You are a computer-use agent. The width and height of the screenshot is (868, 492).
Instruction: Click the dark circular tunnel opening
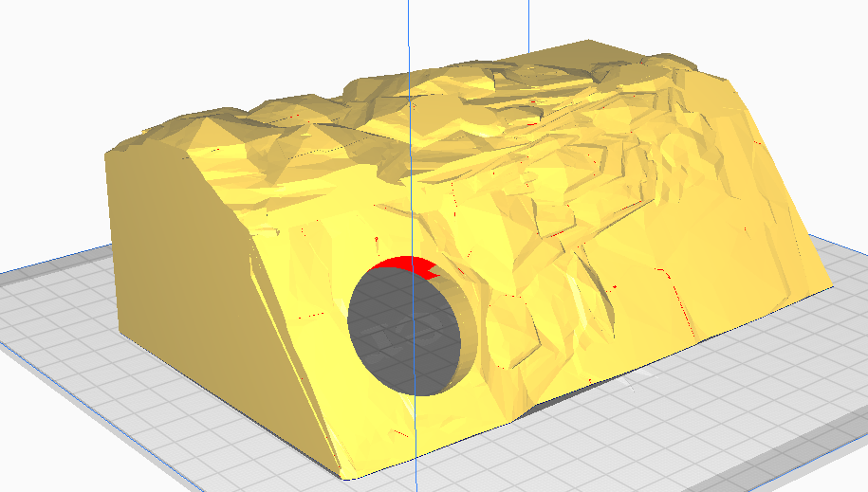pos(404,331)
